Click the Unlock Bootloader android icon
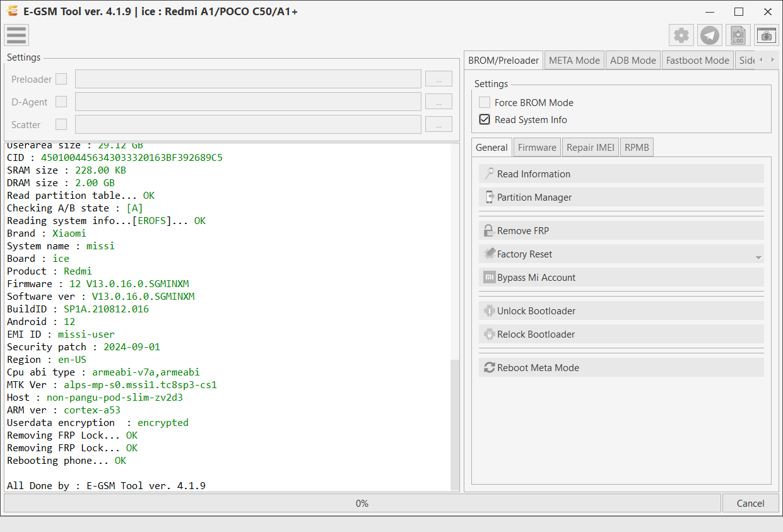The height and width of the screenshot is (532, 783). [489, 310]
